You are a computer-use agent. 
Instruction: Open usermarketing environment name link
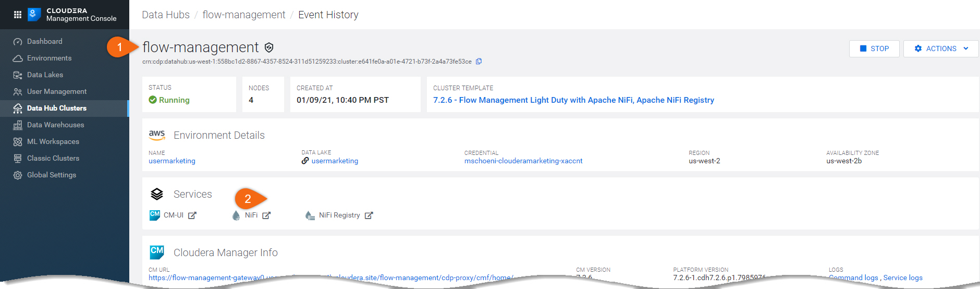coord(172,161)
